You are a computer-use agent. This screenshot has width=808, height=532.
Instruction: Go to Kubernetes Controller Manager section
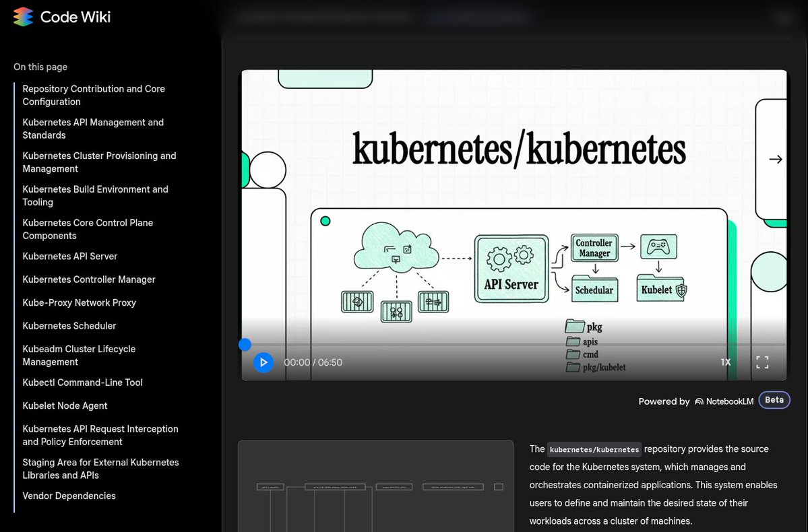click(x=89, y=279)
